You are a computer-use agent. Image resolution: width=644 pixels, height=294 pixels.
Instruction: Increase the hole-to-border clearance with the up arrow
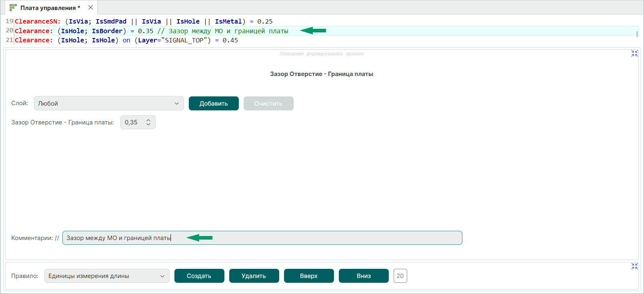point(148,120)
